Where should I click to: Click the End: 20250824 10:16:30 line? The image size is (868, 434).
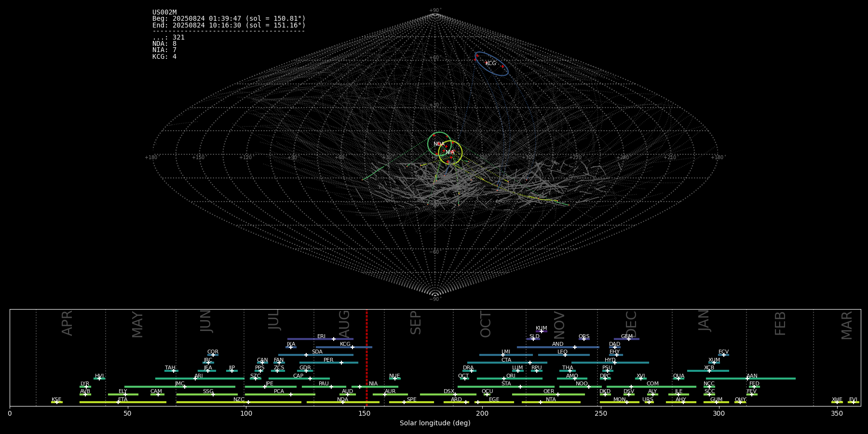click(229, 26)
